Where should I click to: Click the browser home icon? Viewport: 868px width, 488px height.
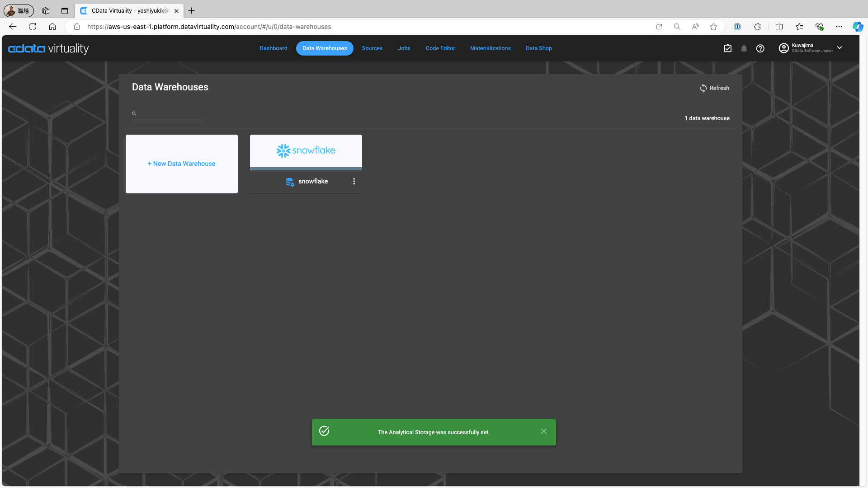pyautogui.click(x=52, y=27)
